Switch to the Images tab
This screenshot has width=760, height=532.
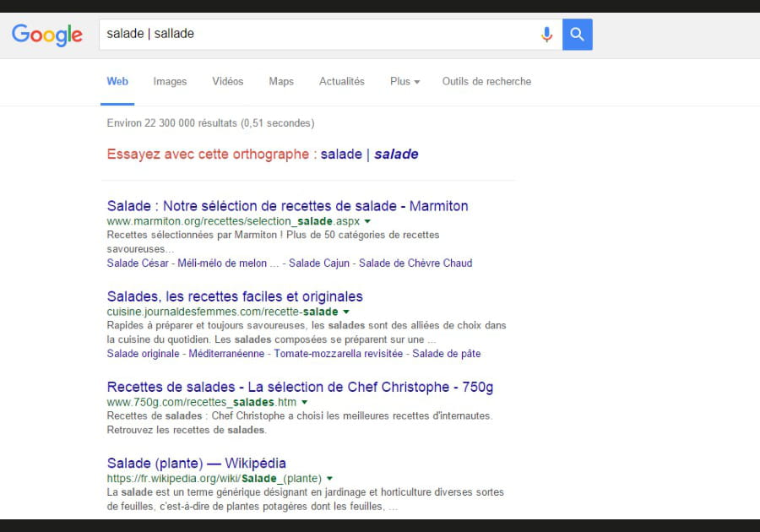tap(170, 81)
